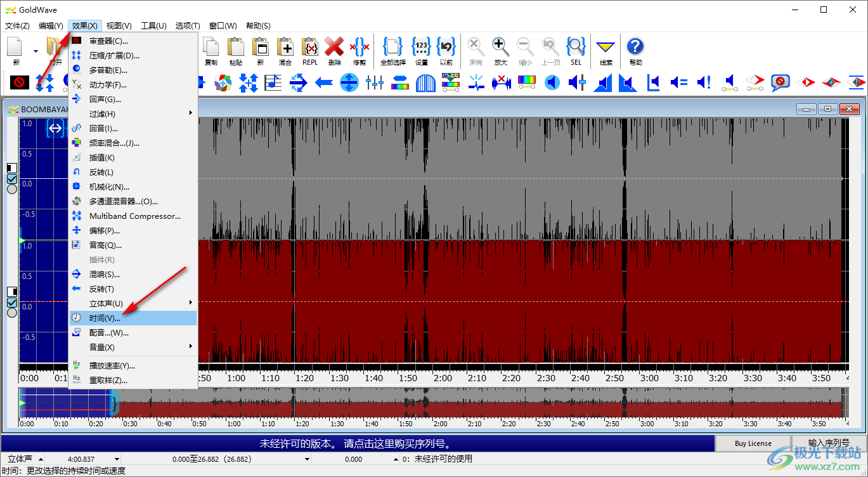
Task: Select Reverb (混响(S)...) menu item
Action: 133,274
